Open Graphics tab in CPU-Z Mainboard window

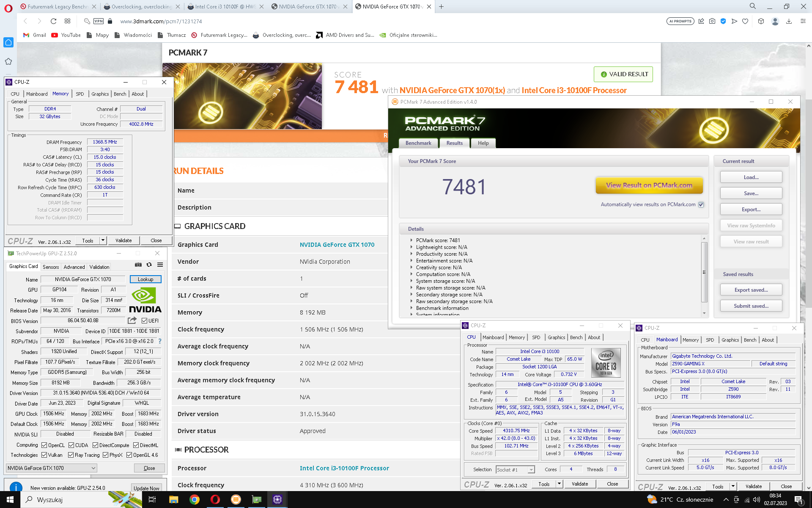point(730,340)
